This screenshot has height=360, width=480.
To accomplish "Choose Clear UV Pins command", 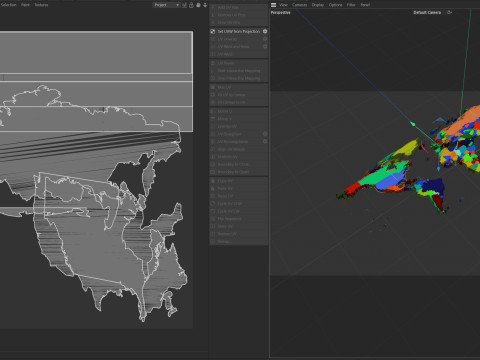I will (239, 23).
